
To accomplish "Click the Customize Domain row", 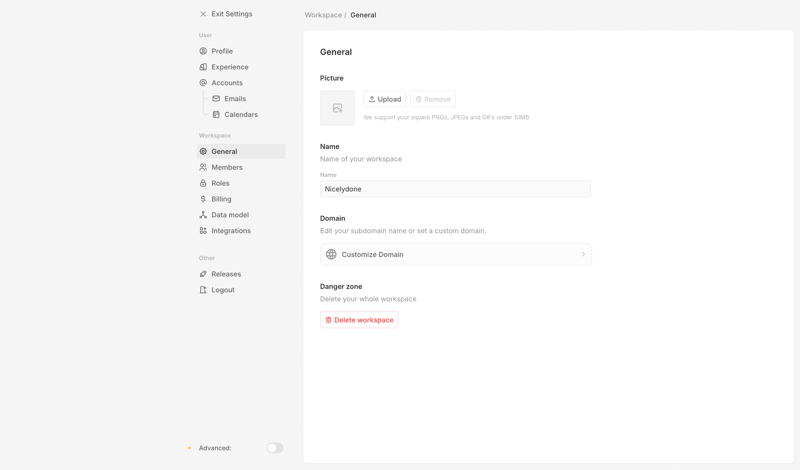I will pyautogui.click(x=456, y=254).
